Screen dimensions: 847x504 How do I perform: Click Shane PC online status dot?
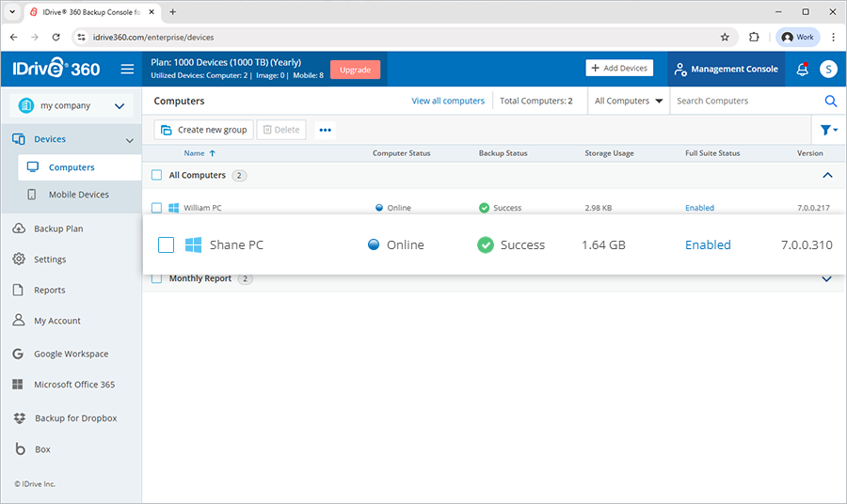click(x=374, y=244)
